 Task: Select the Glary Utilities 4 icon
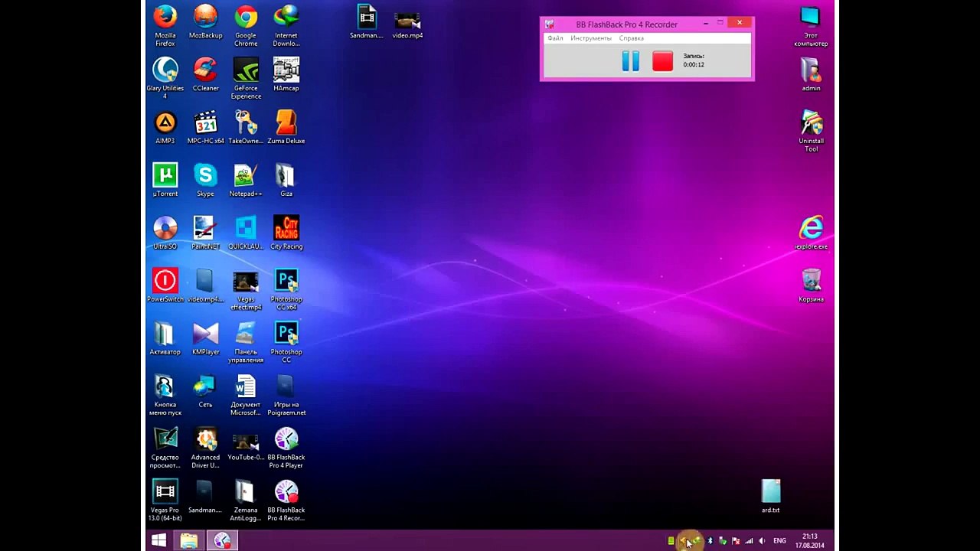pos(165,78)
